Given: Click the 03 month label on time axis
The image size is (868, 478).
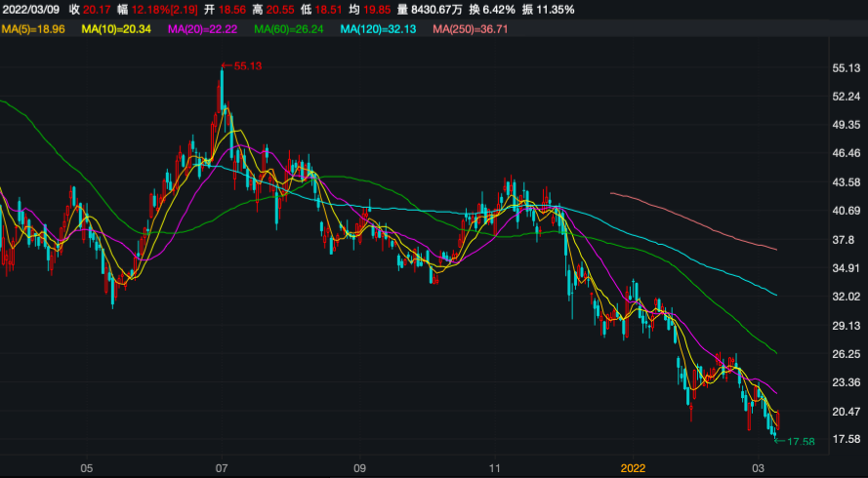Looking at the screenshot, I should [760, 468].
